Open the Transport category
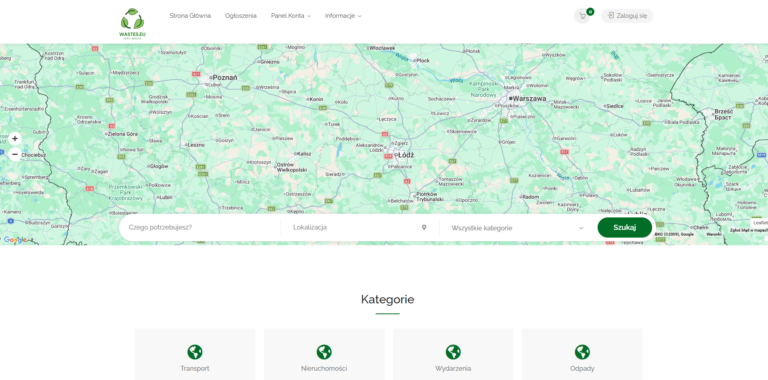Viewport: 768px width, 380px height. click(x=194, y=354)
